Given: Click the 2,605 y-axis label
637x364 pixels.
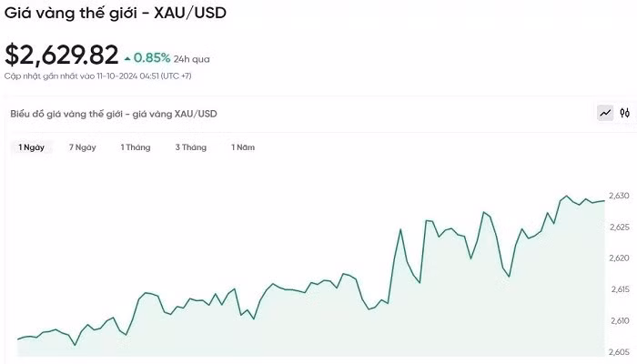Looking at the screenshot, I should [x=619, y=352].
